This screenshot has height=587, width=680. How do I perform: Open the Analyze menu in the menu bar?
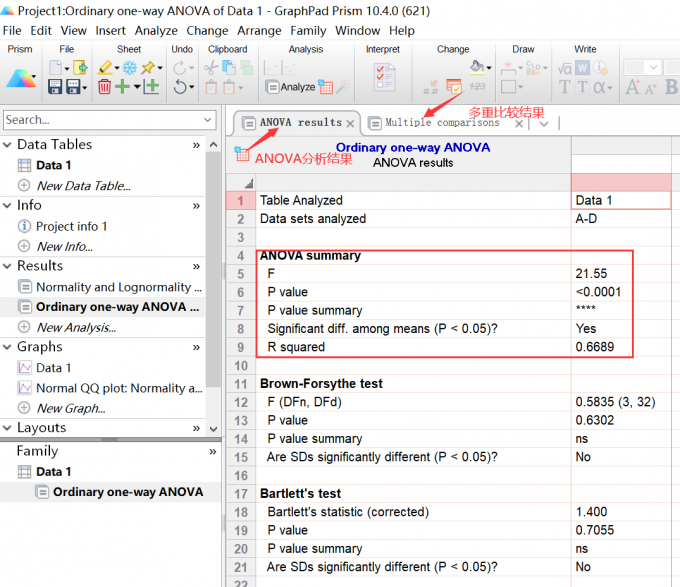point(156,31)
